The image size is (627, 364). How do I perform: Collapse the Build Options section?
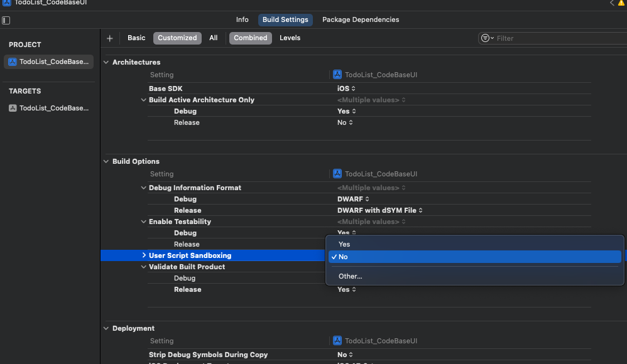pyautogui.click(x=106, y=161)
